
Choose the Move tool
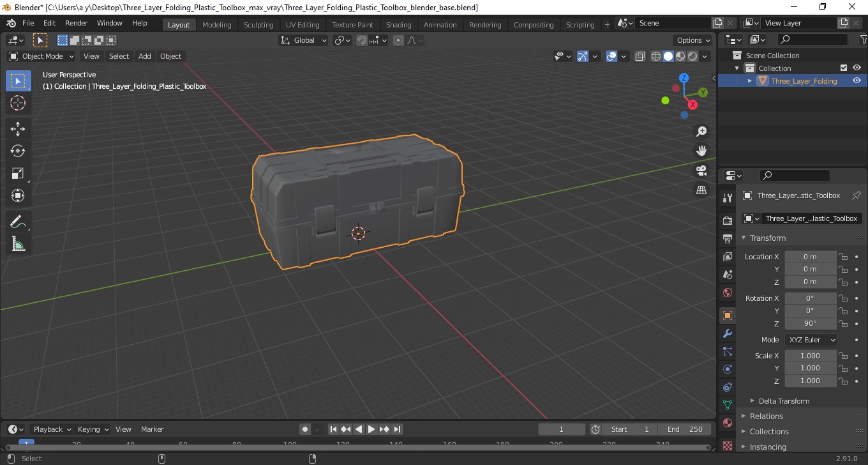pyautogui.click(x=18, y=129)
